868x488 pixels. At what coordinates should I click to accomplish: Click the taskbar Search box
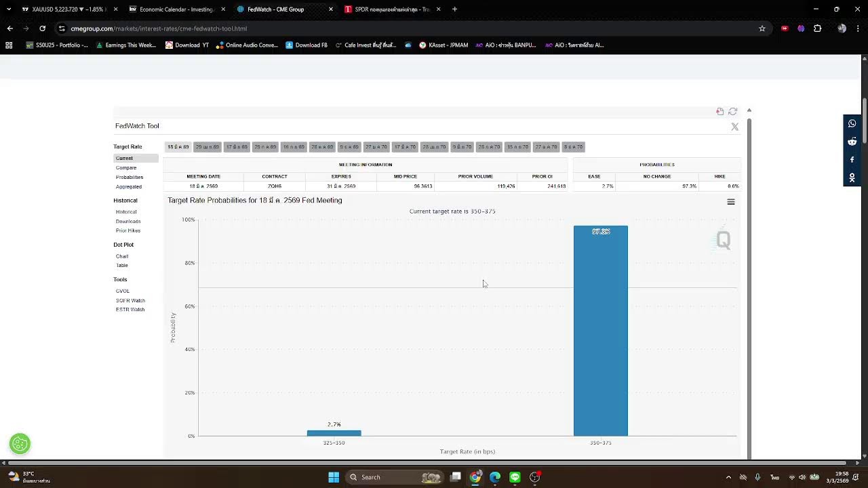pyautogui.click(x=394, y=477)
